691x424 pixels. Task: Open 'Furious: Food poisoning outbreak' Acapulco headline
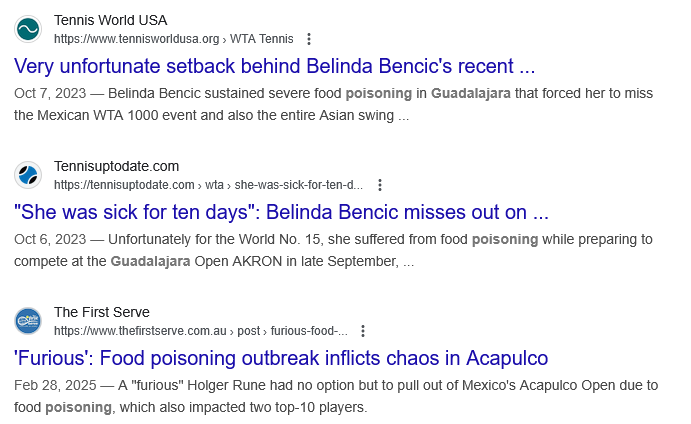point(281,358)
